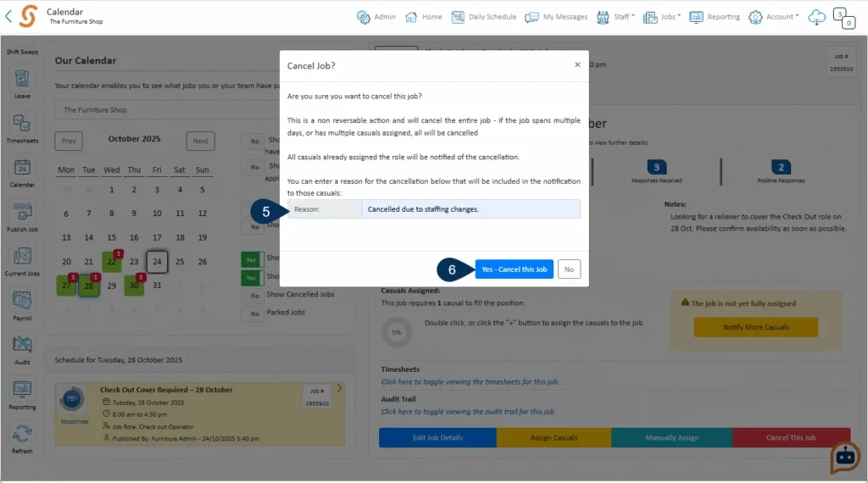This screenshot has height=483, width=868.
Task: Select October 27 on the calendar
Action: pos(66,286)
